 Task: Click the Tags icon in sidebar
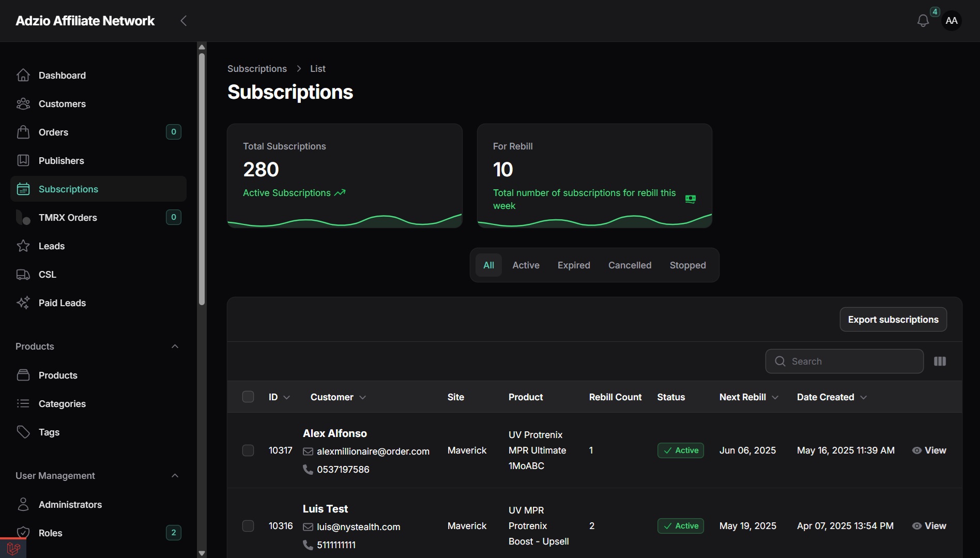[x=23, y=432]
